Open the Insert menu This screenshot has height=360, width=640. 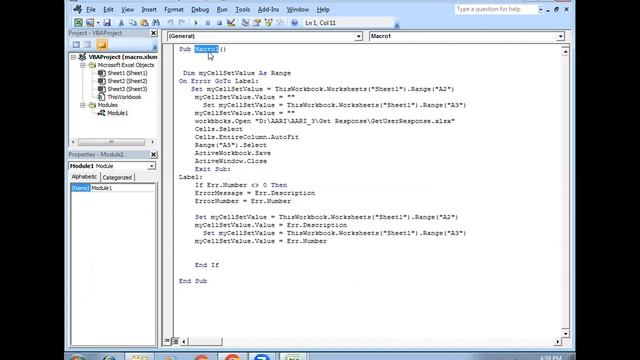tap(149, 9)
